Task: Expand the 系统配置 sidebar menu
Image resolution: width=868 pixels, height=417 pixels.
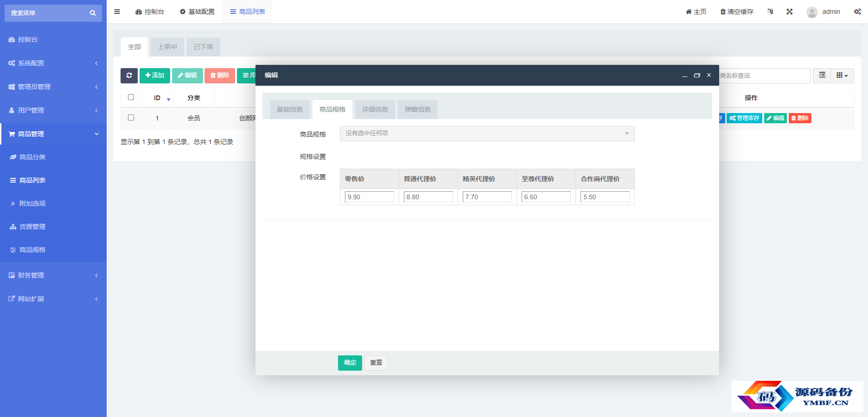Action: coord(53,63)
